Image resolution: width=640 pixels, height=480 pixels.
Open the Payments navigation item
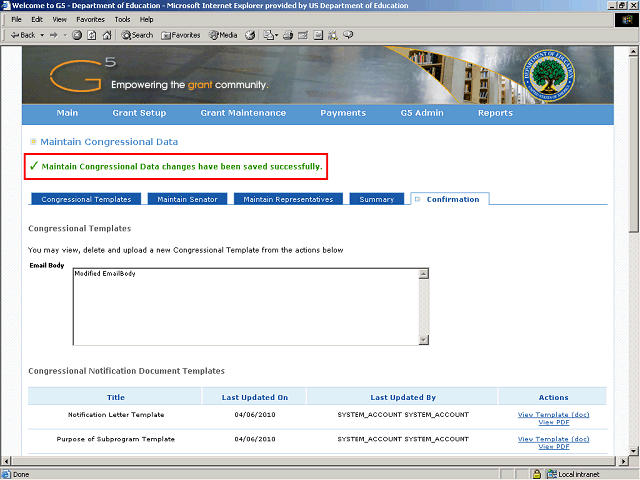343,113
